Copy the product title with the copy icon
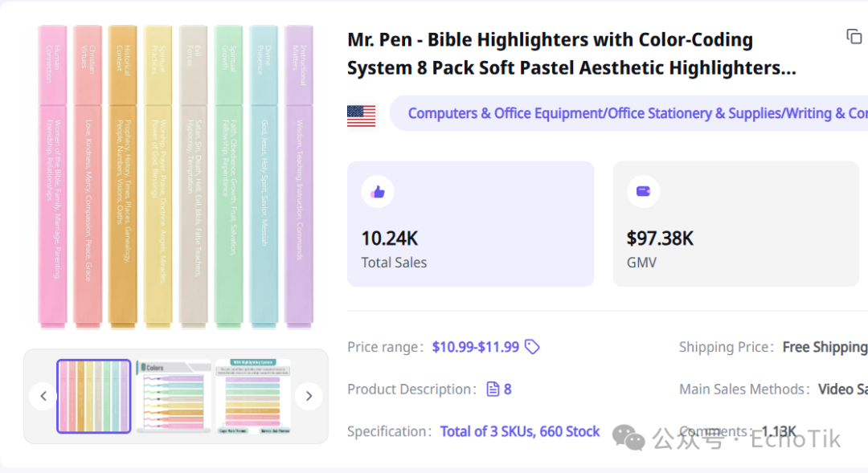 [x=854, y=36]
